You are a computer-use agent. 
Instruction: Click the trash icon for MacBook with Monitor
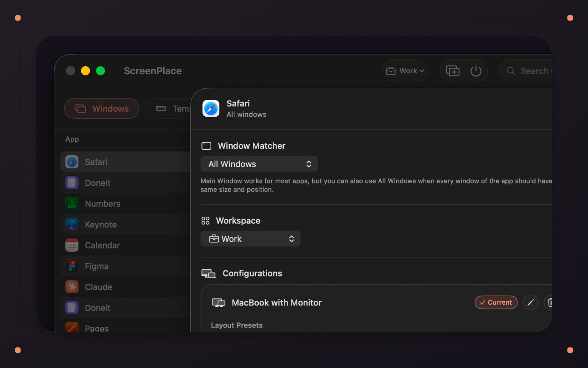[x=549, y=302]
